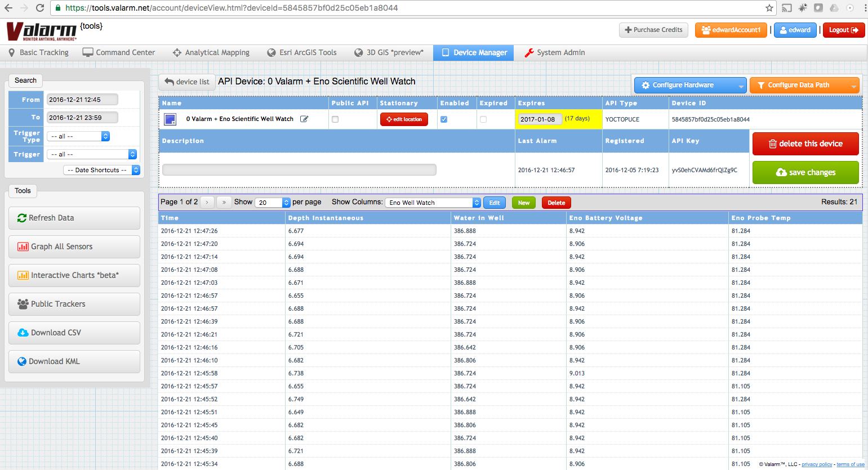Click delete this device button
This screenshot has height=470, width=868.
click(x=805, y=144)
